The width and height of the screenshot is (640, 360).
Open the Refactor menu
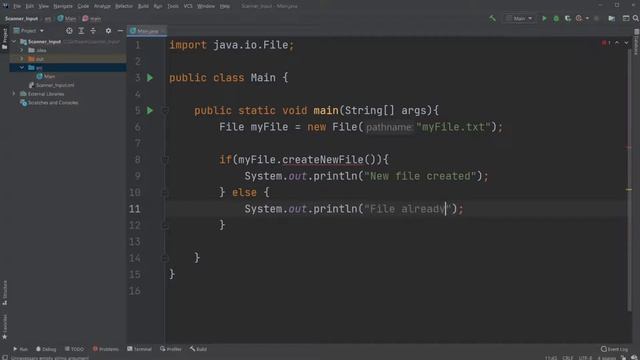pyautogui.click(x=124, y=6)
